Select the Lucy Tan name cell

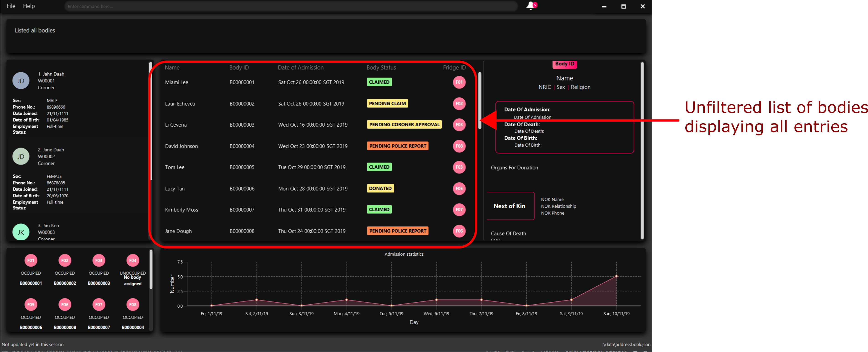[175, 189]
